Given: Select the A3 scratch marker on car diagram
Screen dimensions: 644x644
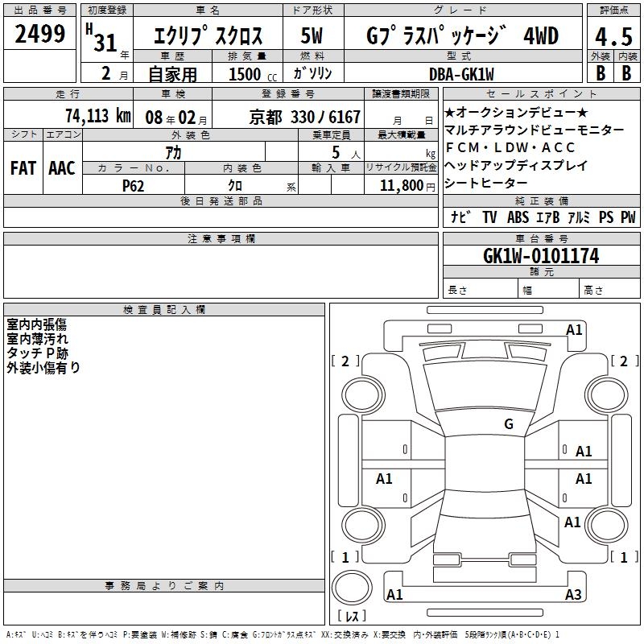Looking at the screenshot, I should (572, 595).
